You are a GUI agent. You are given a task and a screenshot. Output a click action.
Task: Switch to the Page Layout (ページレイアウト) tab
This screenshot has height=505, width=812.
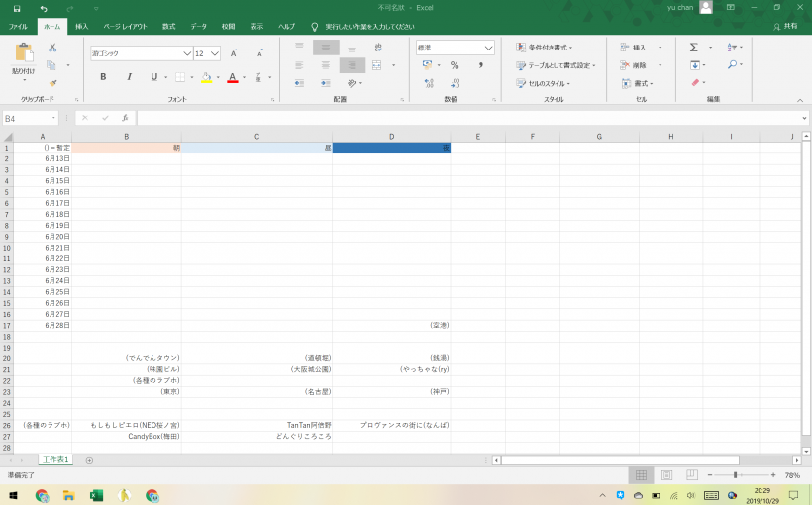point(125,27)
